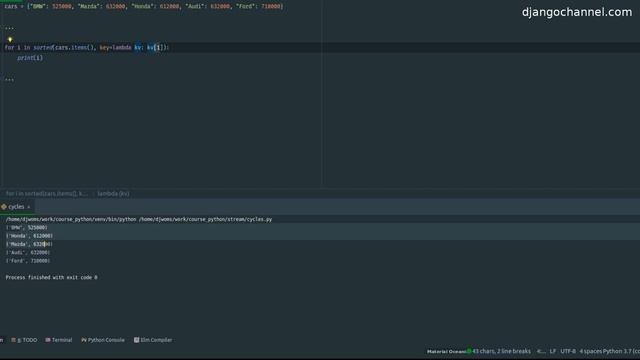Click the for loop sorted code line
This screenshot has width=640, height=360.
(x=87, y=47)
